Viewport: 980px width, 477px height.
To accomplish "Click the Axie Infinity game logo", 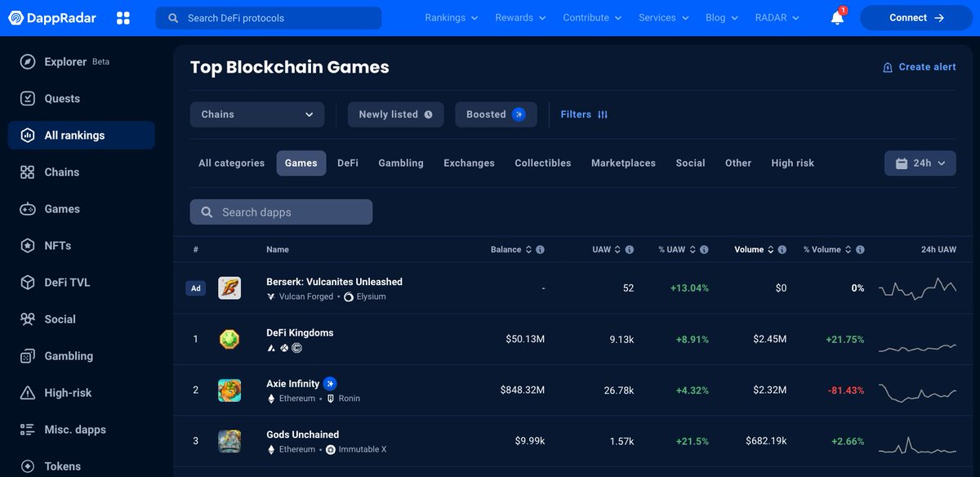I will pos(229,390).
